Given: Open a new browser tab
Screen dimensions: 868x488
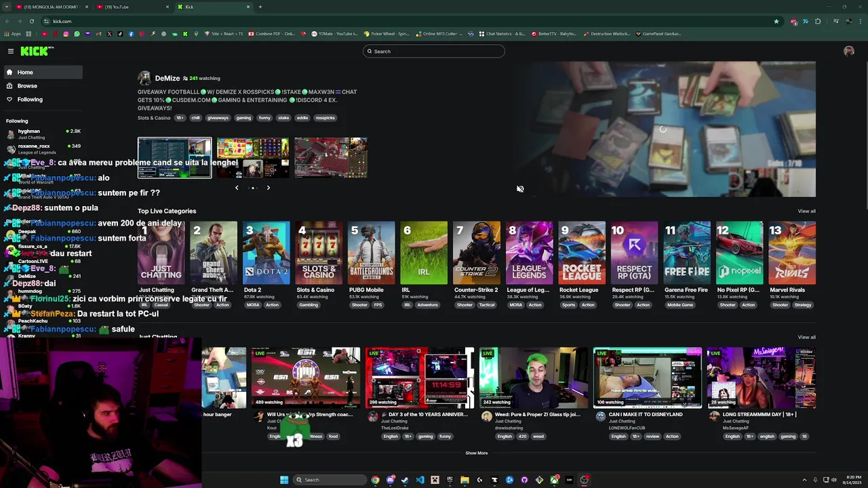Looking at the screenshot, I should 260,7.
